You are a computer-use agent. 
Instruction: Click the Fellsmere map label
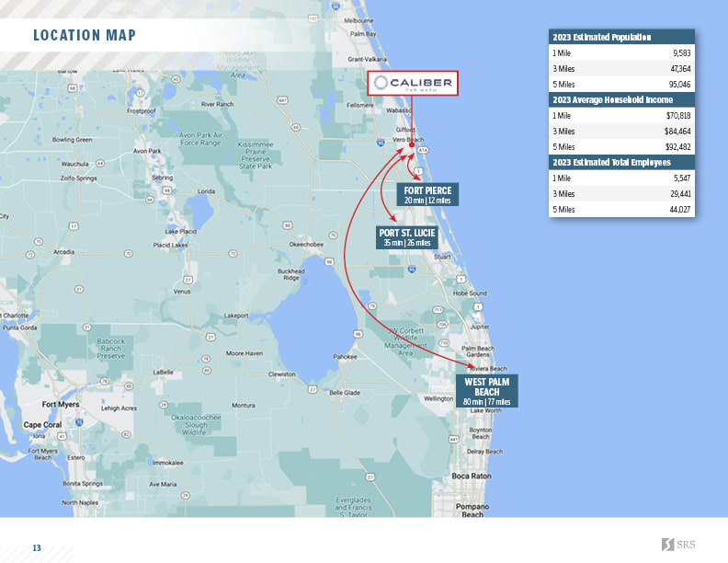coord(359,106)
